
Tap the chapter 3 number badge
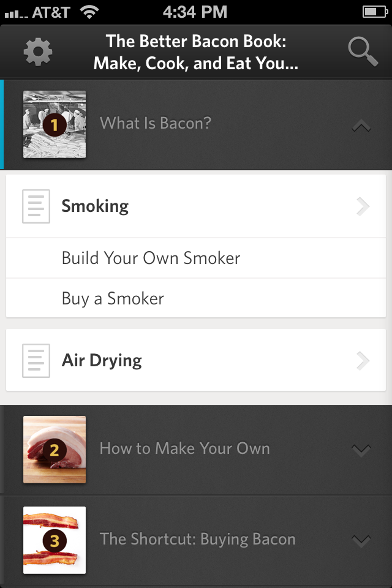pyautogui.click(x=55, y=540)
